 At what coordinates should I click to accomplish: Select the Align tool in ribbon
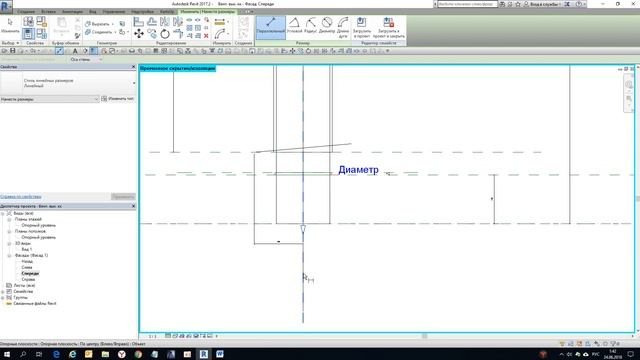(139, 22)
